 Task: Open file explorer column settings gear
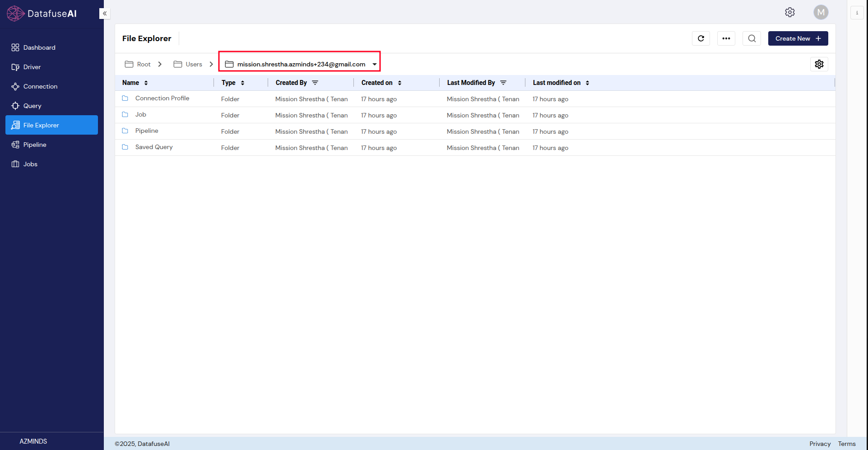[x=819, y=64]
